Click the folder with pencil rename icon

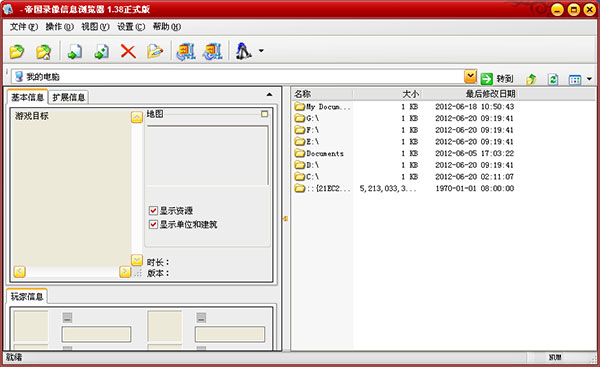[155, 51]
